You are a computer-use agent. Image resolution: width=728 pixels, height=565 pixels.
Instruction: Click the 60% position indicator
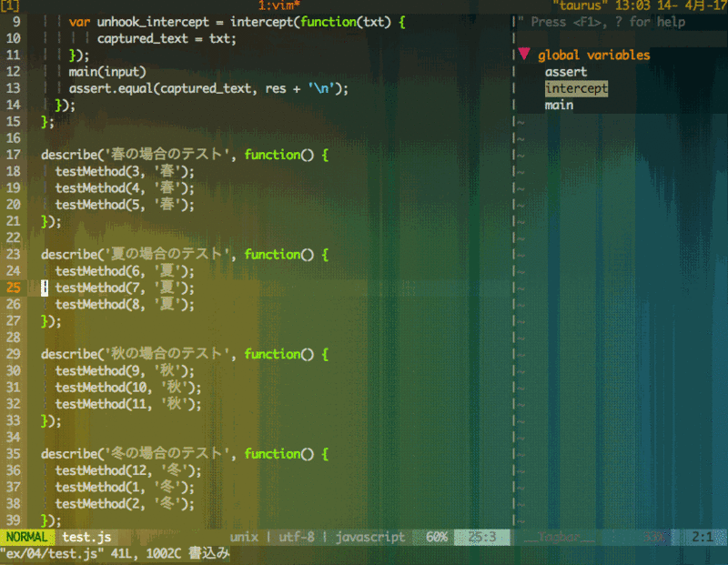pos(437,537)
